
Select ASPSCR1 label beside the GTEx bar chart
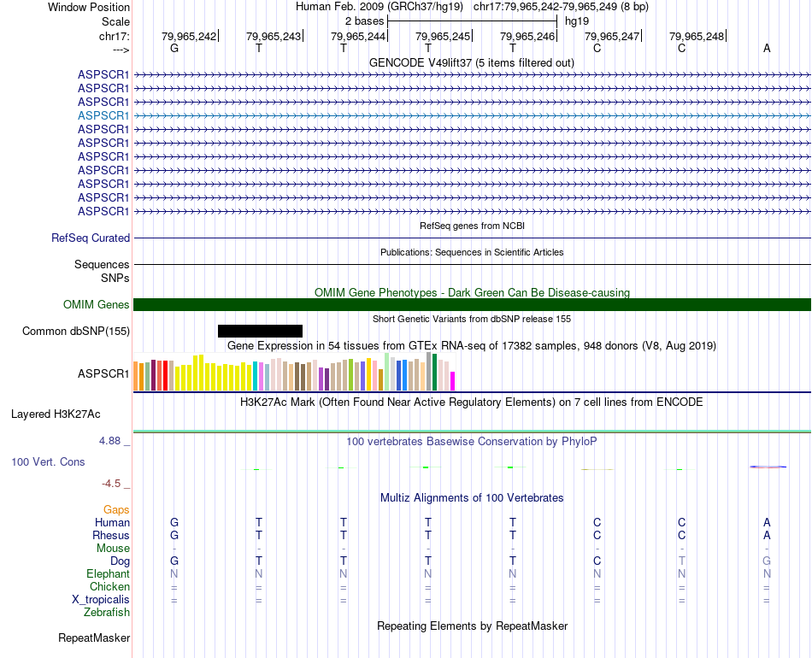[103, 373]
